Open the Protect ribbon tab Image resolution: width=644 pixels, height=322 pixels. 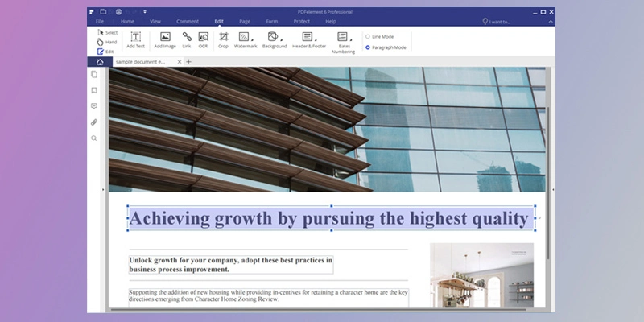[302, 22]
